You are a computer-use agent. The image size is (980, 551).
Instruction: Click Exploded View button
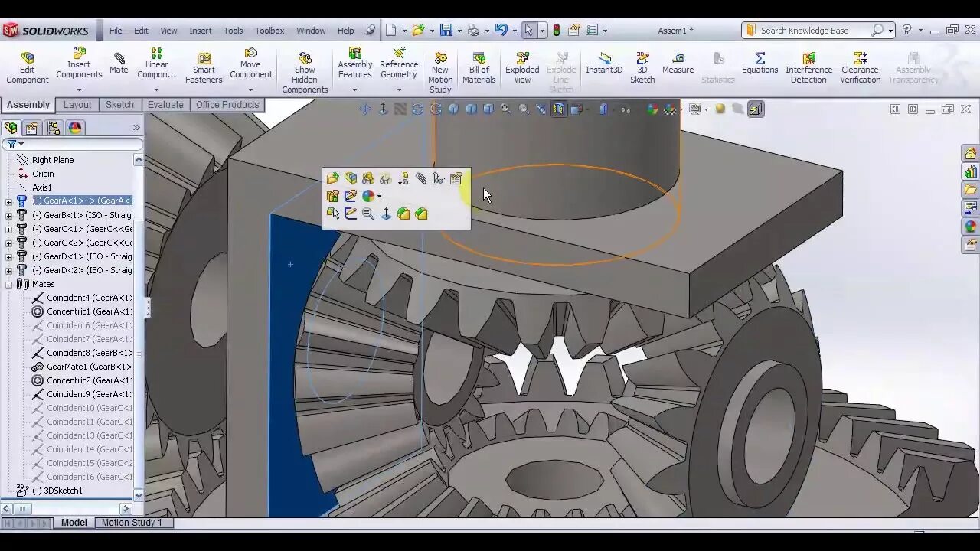click(x=522, y=68)
